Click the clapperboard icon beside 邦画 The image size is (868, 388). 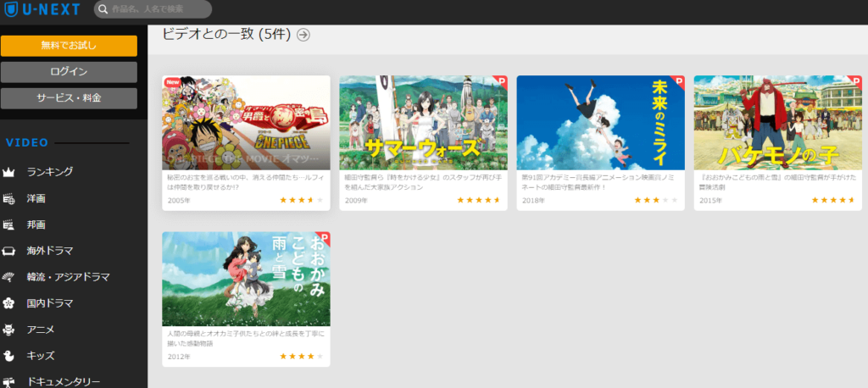8,224
